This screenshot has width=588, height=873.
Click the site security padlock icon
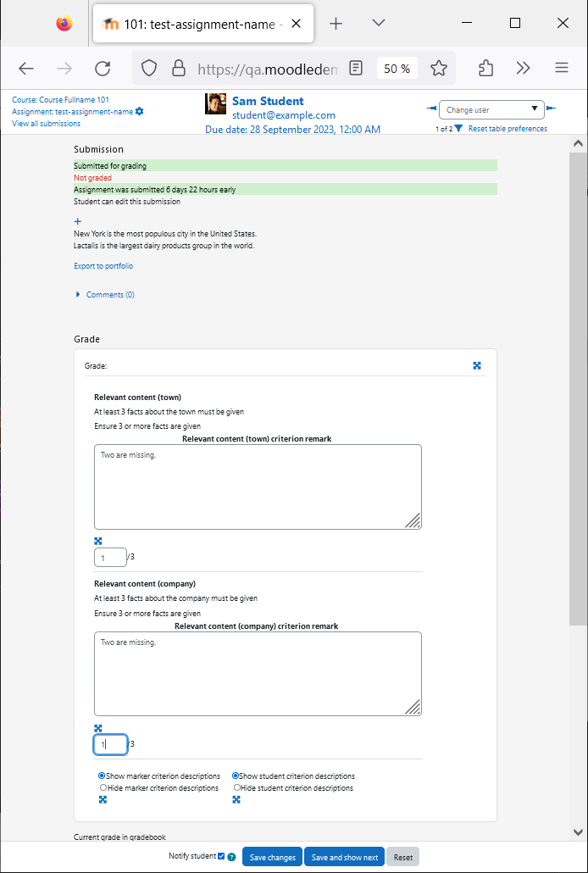point(178,69)
